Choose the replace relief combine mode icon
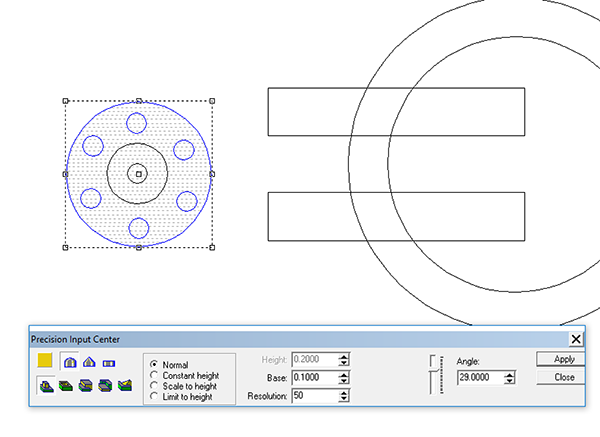Screen dimensions: 600x437 pyautogui.click(x=125, y=386)
